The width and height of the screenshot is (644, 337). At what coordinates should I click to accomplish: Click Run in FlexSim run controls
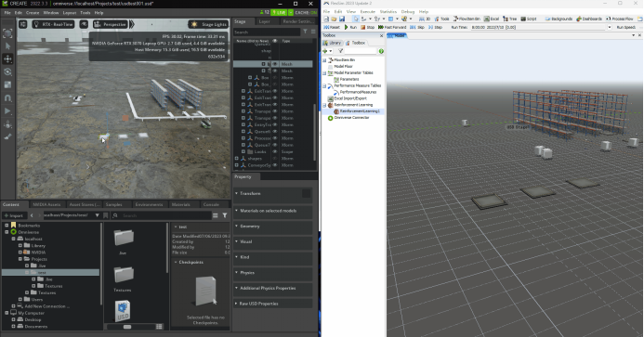click(350, 27)
